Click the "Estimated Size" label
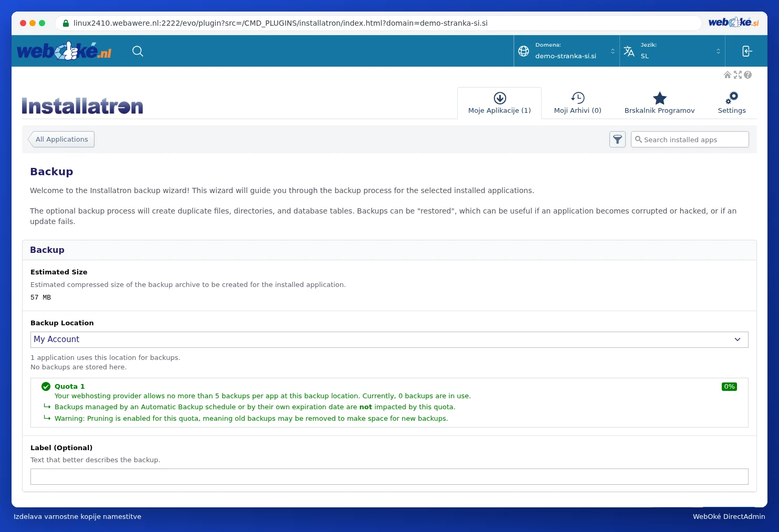 [59, 272]
